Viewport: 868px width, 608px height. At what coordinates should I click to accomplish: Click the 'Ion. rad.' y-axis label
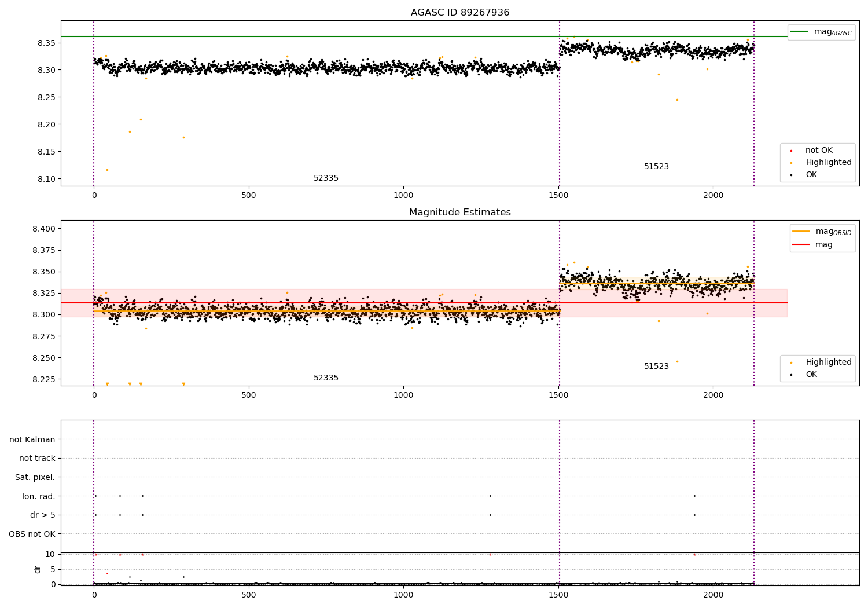click(39, 496)
